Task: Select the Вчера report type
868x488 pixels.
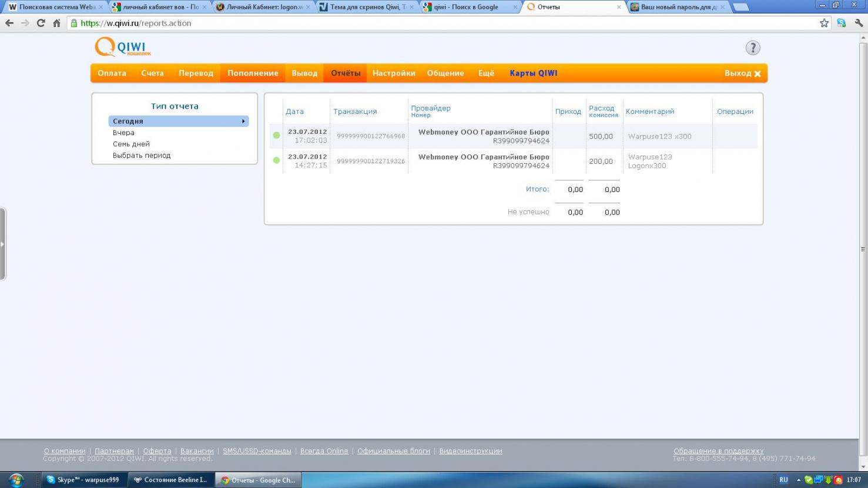Action: click(x=123, y=133)
